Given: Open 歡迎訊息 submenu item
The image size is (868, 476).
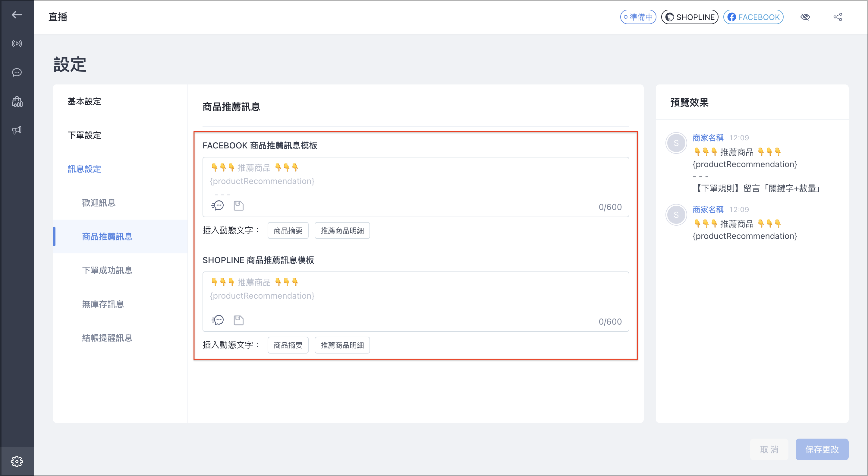Looking at the screenshot, I should [99, 203].
